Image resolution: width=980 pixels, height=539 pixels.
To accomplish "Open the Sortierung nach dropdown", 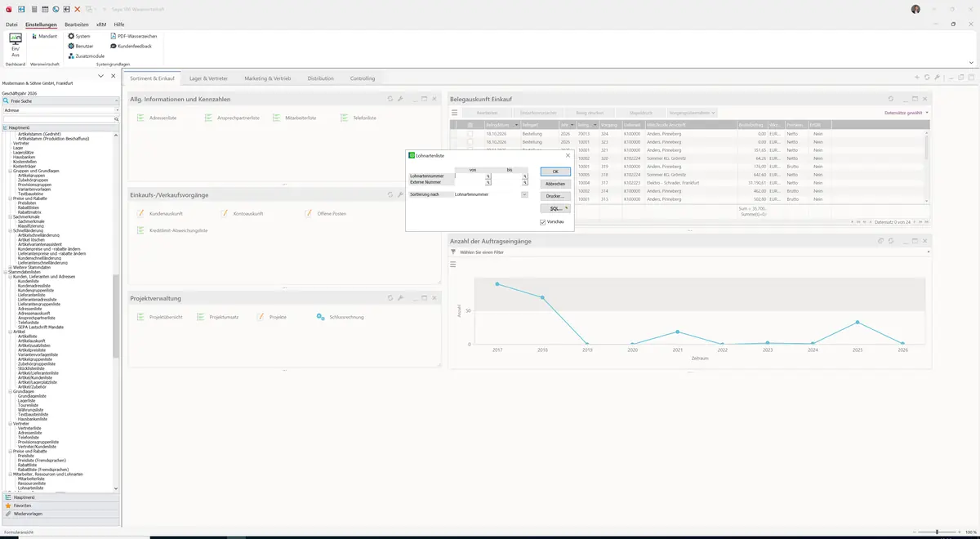I will click(524, 194).
